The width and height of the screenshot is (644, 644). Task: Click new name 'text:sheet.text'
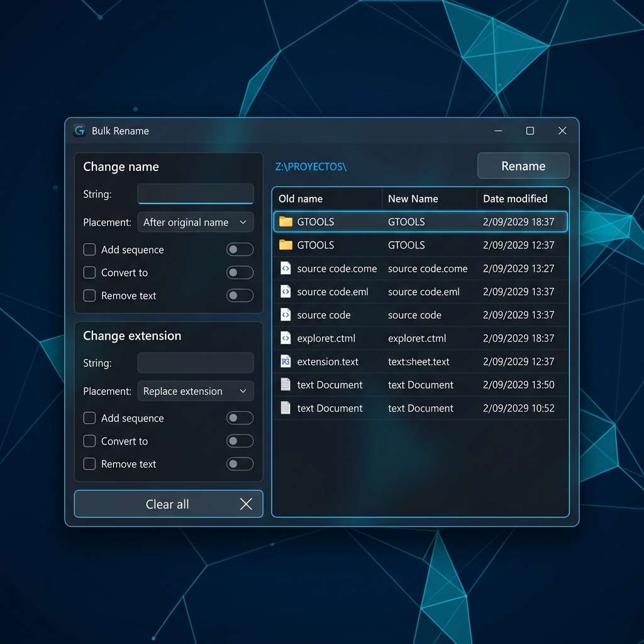[418, 362]
